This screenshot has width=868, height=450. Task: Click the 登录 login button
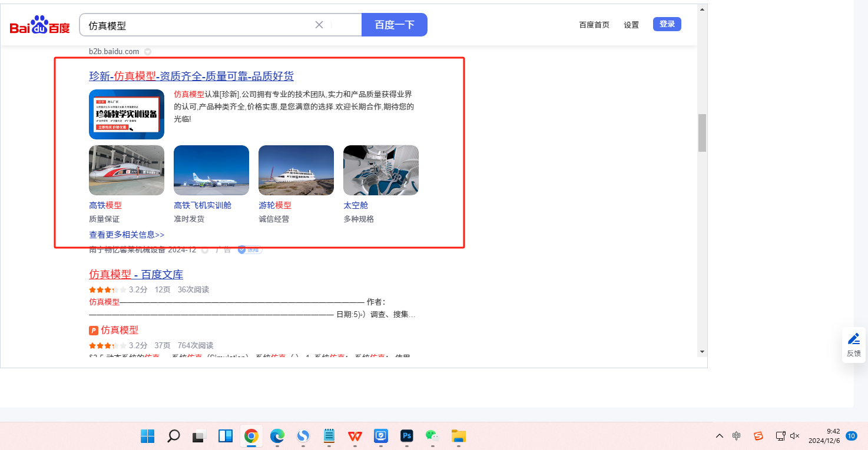point(667,24)
